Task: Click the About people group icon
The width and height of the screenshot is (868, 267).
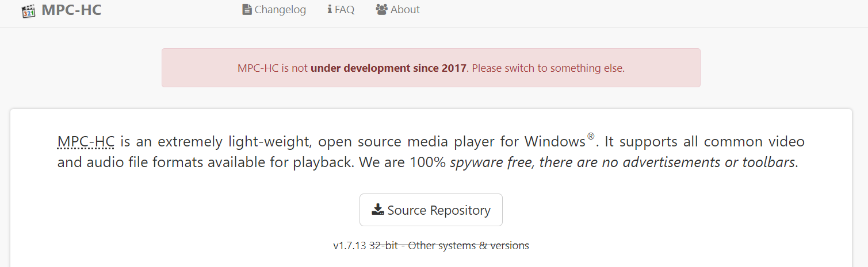Action: point(381,10)
